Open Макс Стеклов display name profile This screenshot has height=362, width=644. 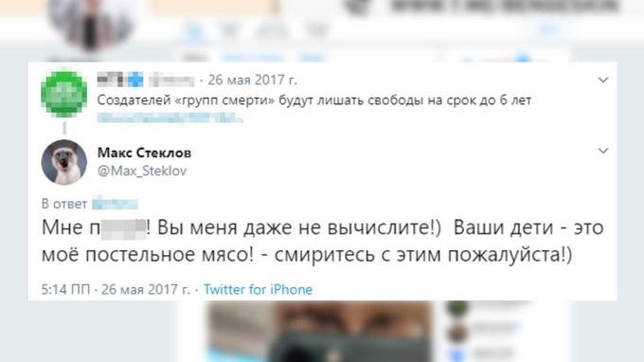(x=144, y=153)
